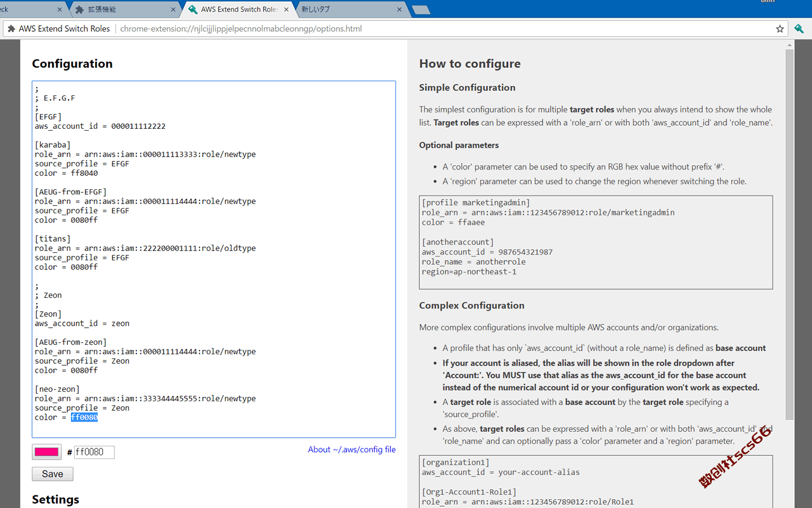Click the [neo-zeon] profile line
This screenshot has height=508, width=812.
(x=57, y=389)
